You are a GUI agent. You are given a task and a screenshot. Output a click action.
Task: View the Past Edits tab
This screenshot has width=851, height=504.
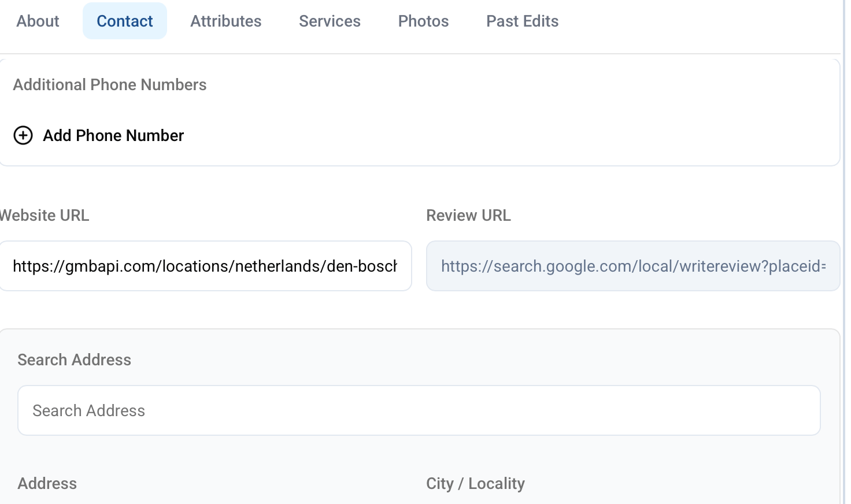point(522,21)
